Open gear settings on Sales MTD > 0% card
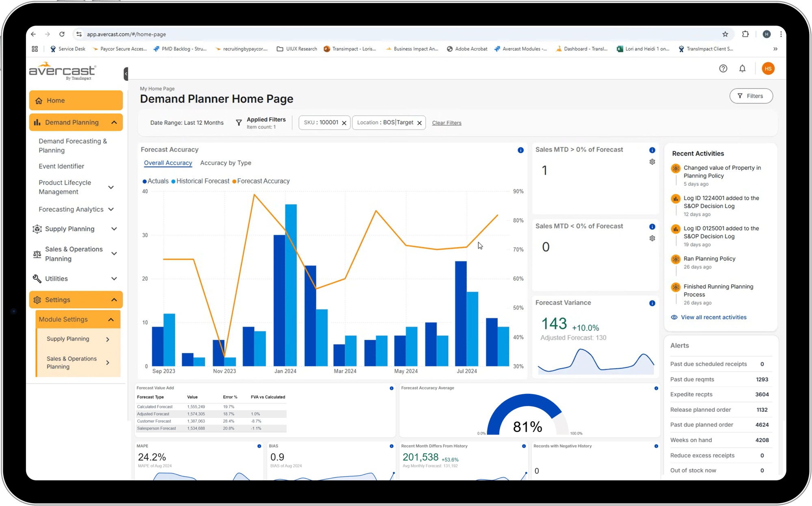The width and height of the screenshot is (812, 506). click(x=652, y=162)
